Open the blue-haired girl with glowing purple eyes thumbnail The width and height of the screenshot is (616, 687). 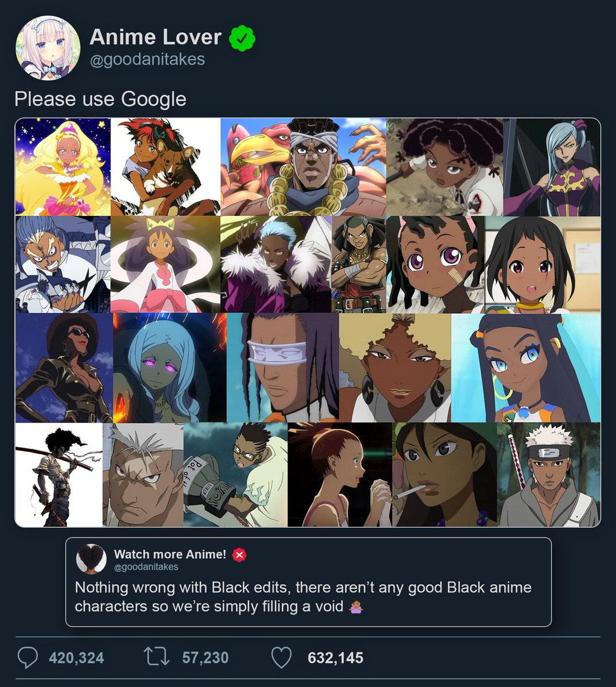pyautogui.click(x=169, y=368)
